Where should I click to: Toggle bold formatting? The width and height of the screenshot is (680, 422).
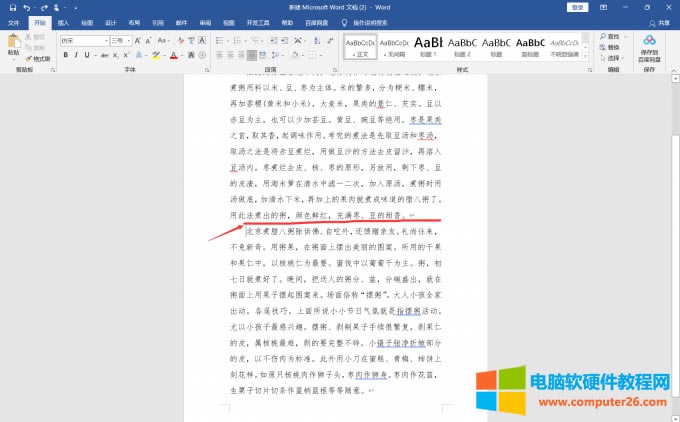pos(65,55)
